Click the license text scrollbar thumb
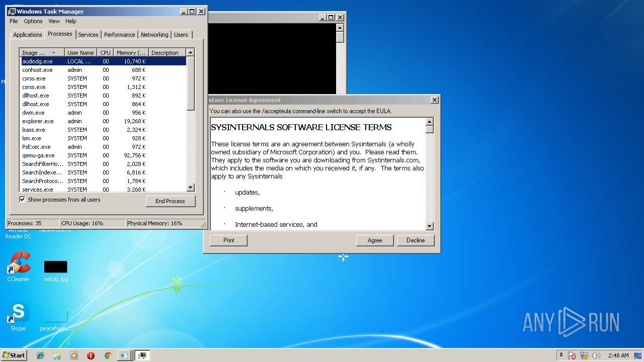644x362 pixels. tap(430, 129)
